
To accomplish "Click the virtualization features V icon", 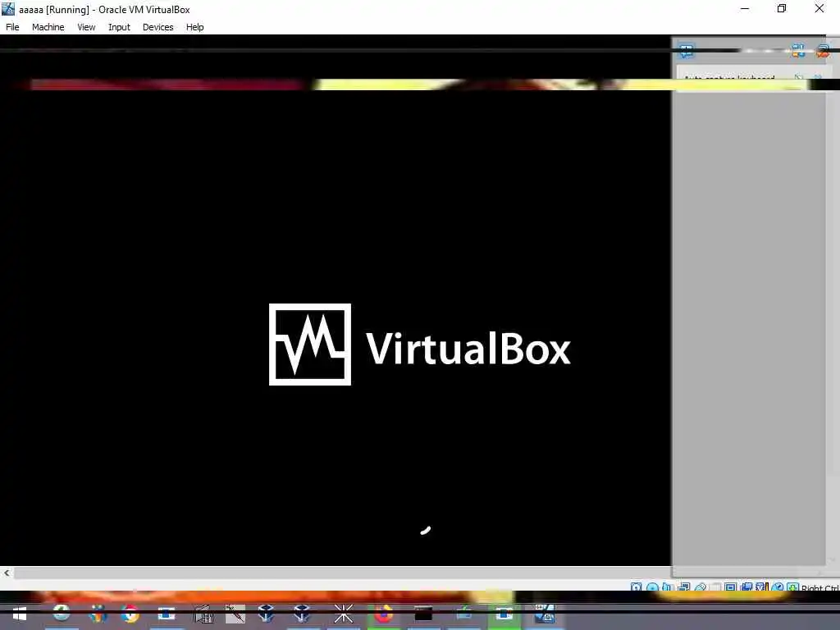I will point(761,587).
